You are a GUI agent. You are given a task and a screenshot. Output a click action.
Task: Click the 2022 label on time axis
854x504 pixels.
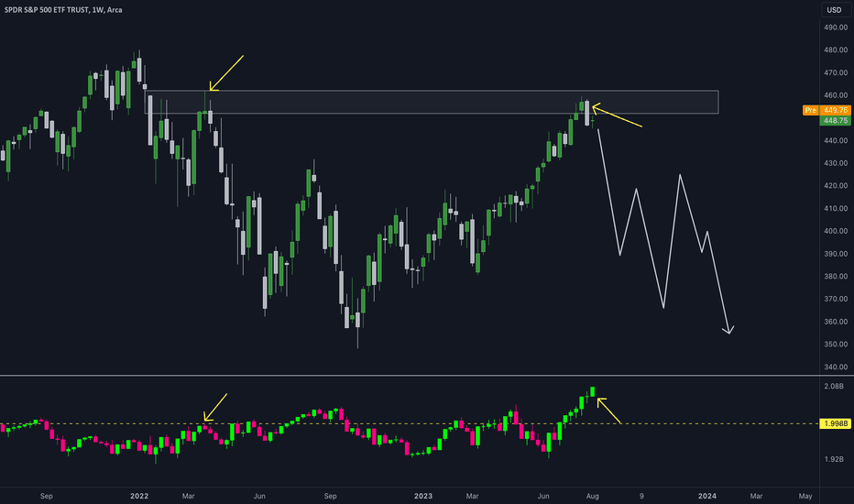pyautogui.click(x=139, y=496)
